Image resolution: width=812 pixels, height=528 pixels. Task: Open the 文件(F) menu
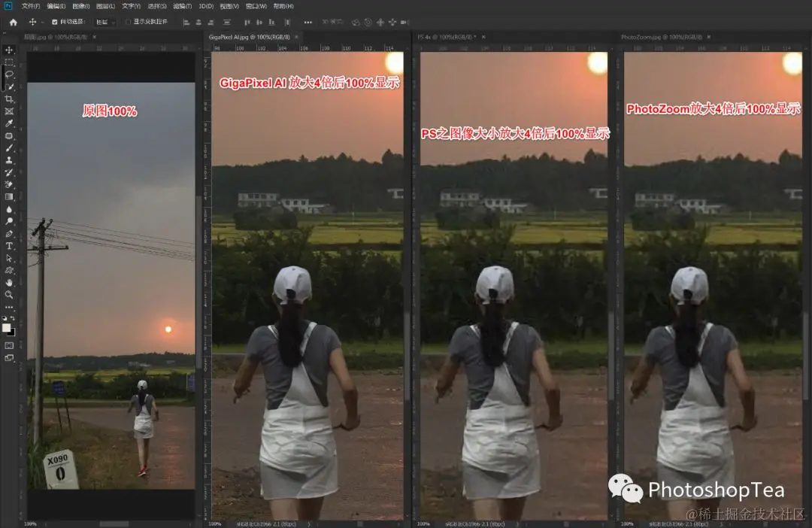click(31, 6)
